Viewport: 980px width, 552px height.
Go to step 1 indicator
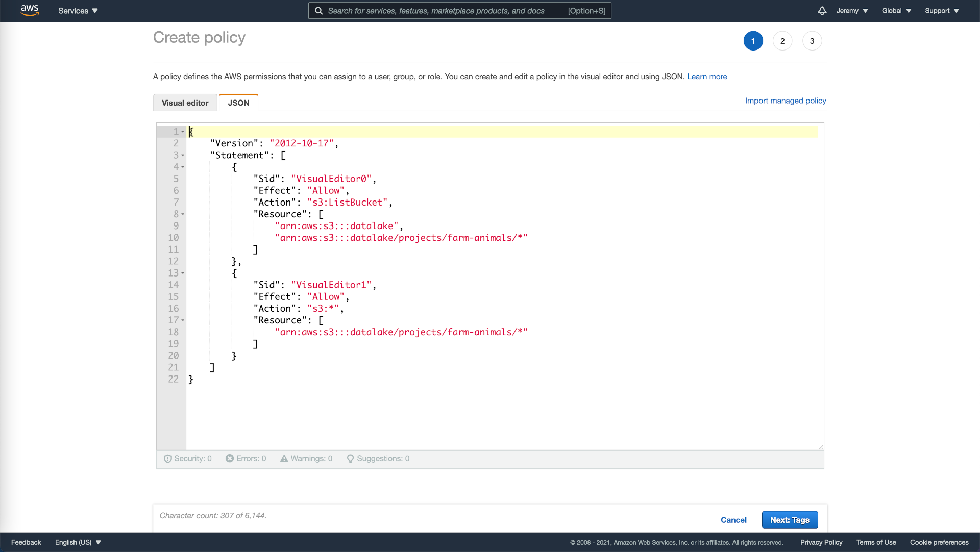coord(753,41)
